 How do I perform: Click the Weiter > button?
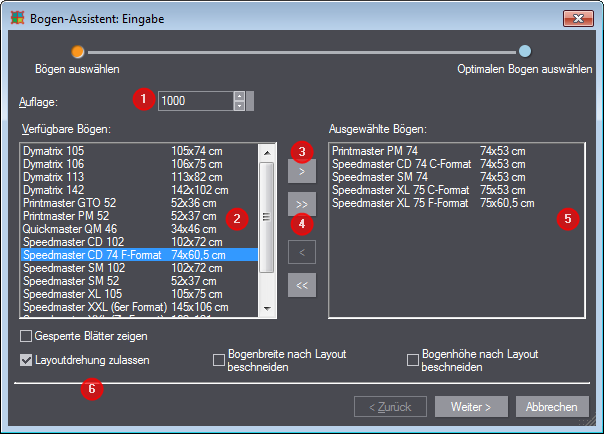(471, 407)
